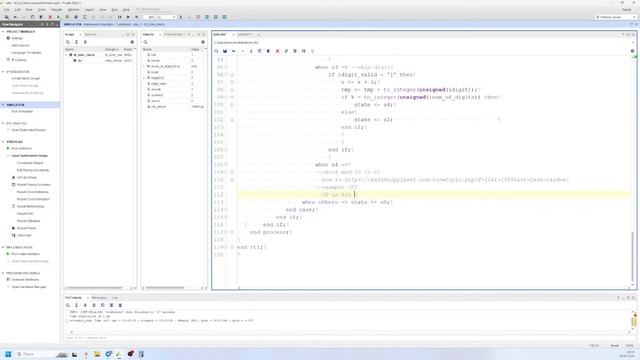
Task: Click Open Hardware Manager link
Action: 29,287
